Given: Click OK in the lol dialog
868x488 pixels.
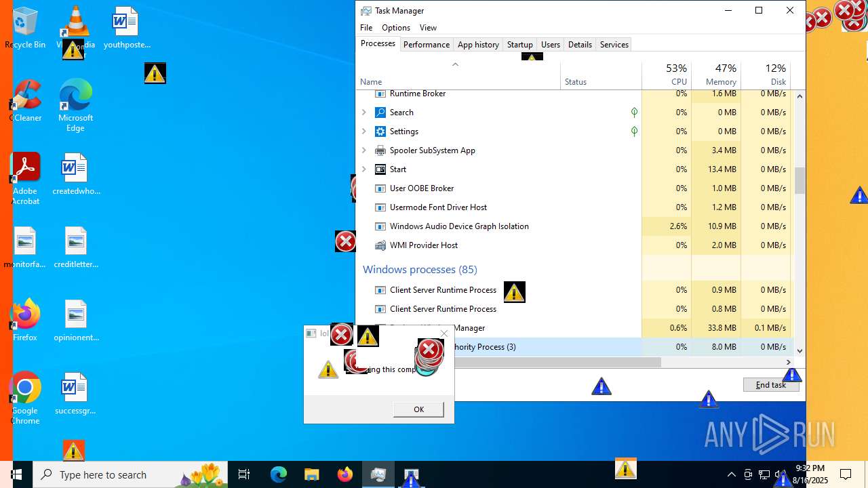Looking at the screenshot, I should [418, 409].
